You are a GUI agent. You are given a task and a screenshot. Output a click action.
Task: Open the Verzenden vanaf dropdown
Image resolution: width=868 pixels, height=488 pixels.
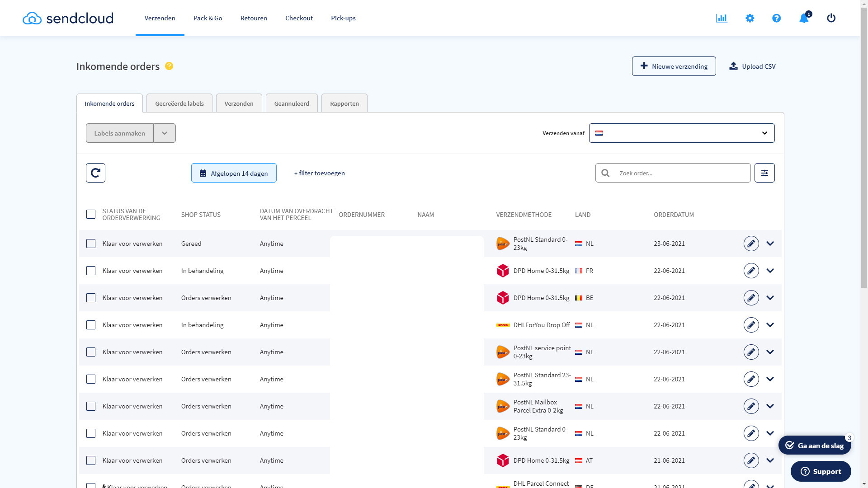[x=681, y=133]
